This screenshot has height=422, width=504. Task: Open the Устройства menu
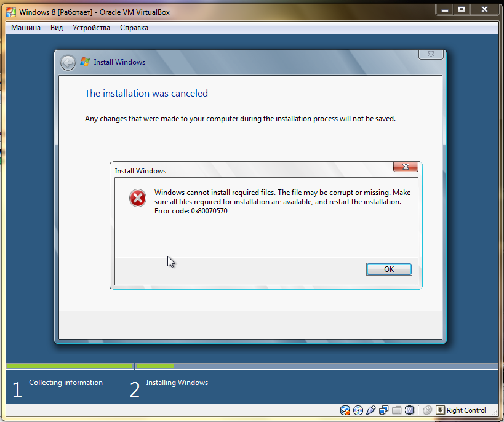91,28
